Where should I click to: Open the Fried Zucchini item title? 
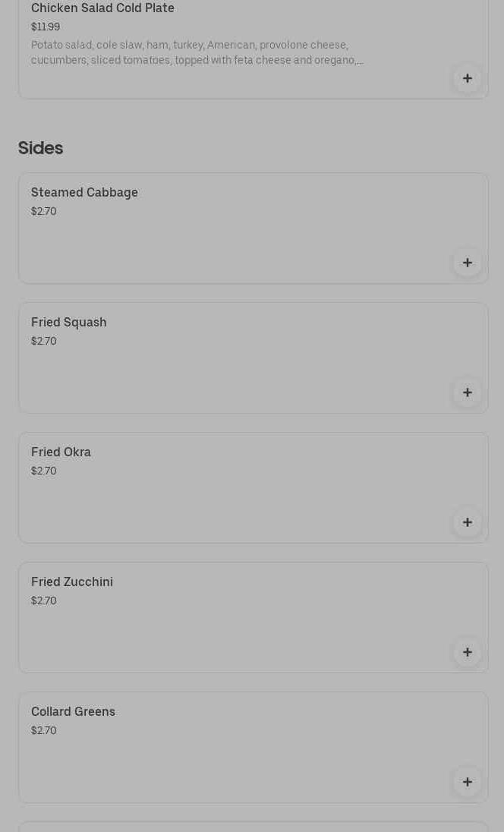point(72,582)
